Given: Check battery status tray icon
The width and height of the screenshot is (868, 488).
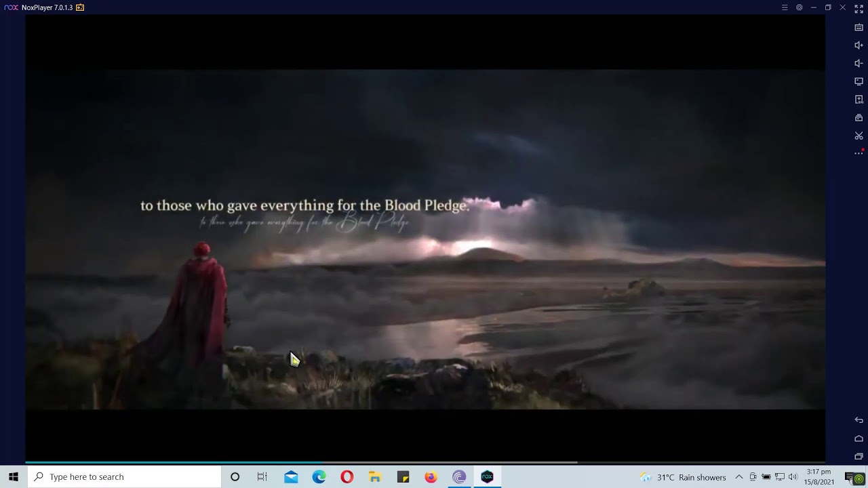Looking at the screenshot, I should tap(766, 477).
